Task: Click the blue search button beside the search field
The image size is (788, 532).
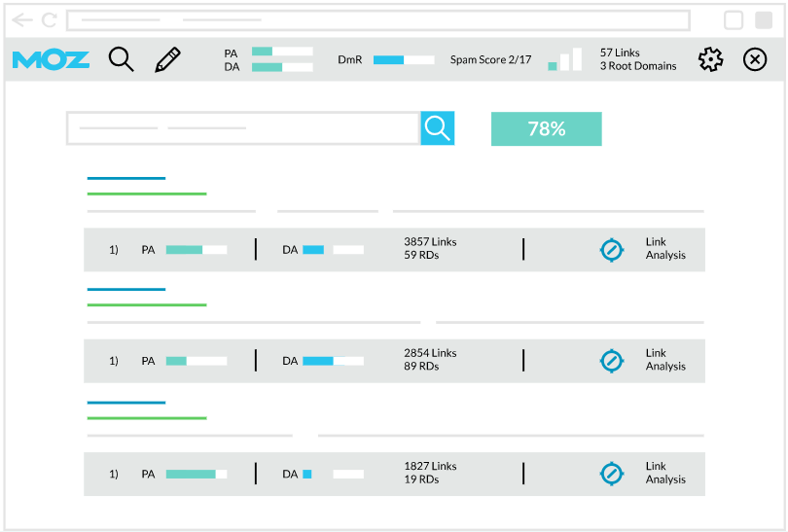Action: 438,128
